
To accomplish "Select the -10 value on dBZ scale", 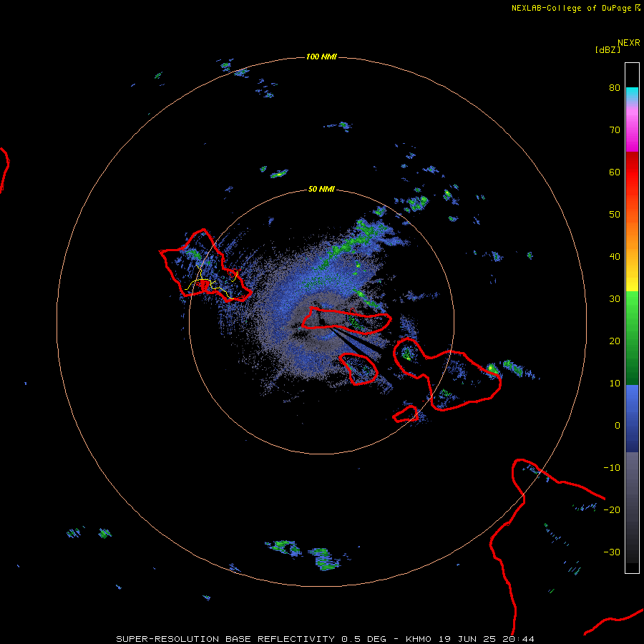I will tap(612, 468).
